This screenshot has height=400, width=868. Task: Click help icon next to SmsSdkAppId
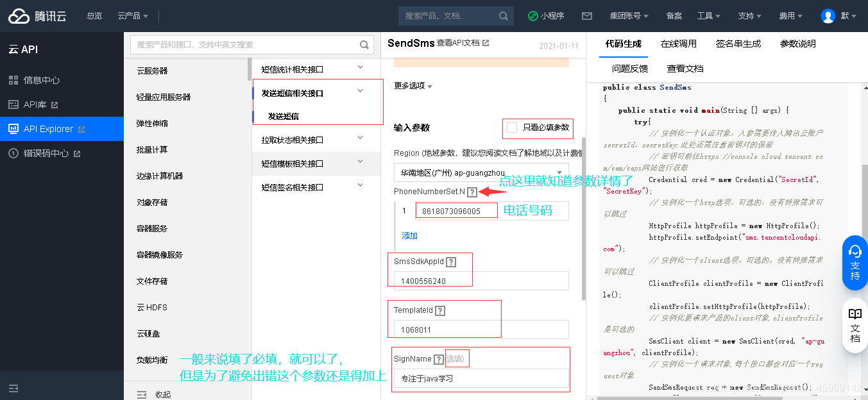tap(451, 262)
